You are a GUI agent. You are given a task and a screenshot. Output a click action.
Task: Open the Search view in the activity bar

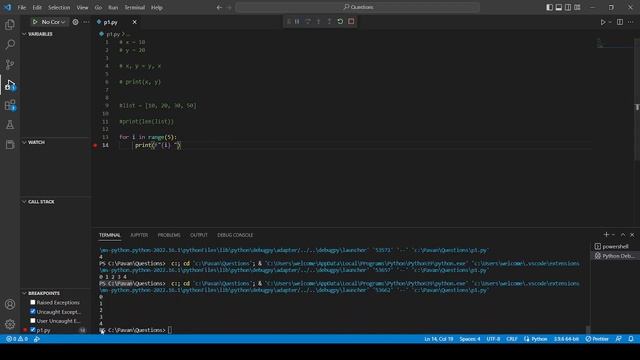pos(10,44)
